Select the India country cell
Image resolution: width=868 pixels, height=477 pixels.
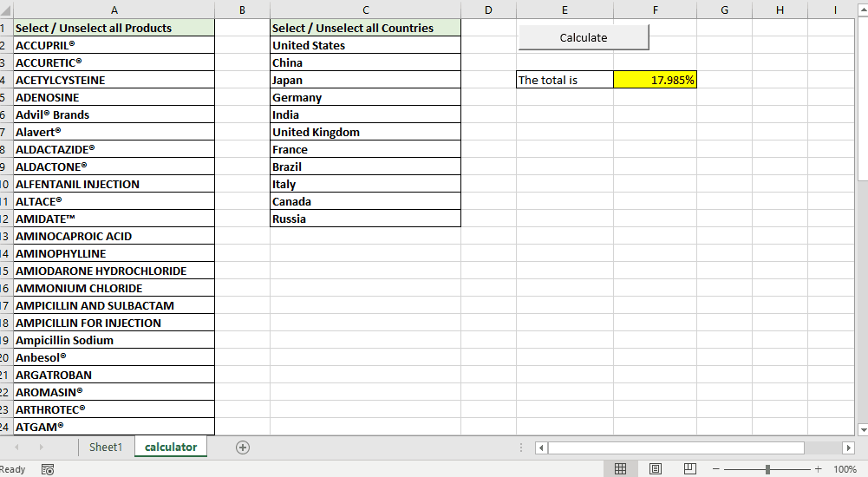[365, 114]
